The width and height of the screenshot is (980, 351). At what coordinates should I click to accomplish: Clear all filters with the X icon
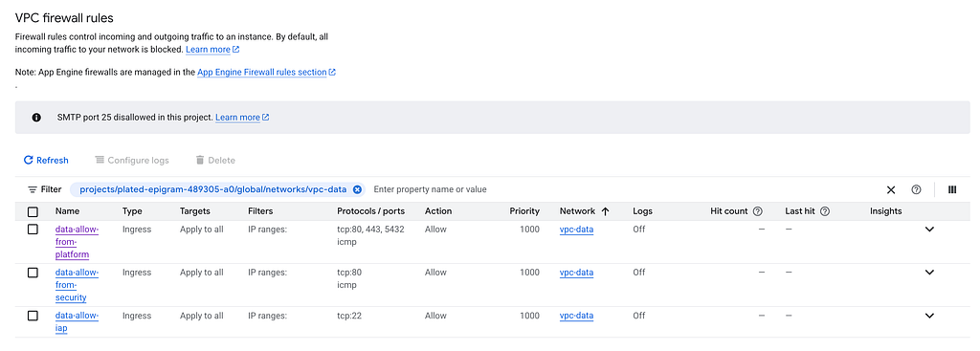(x=891, y=190)
